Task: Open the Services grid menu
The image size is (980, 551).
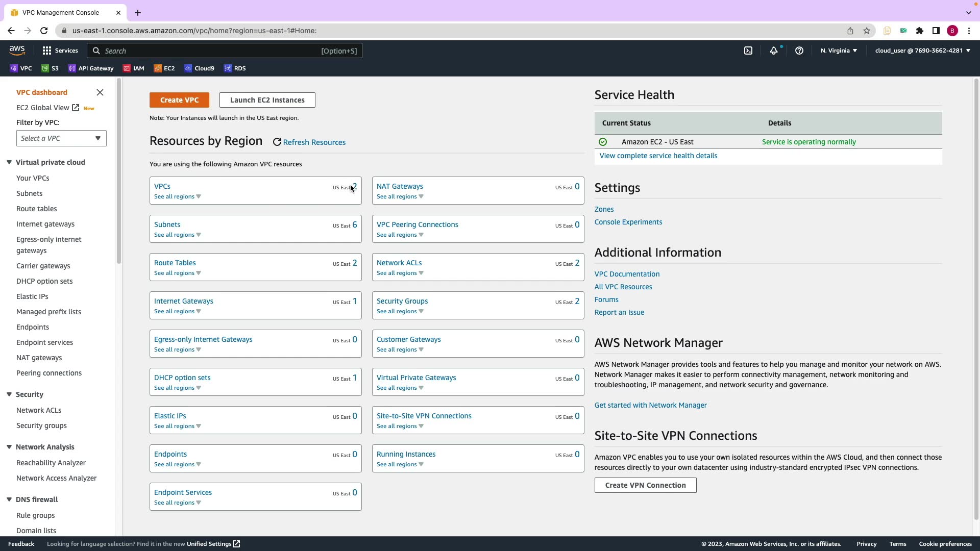Action: pos(60,51)
